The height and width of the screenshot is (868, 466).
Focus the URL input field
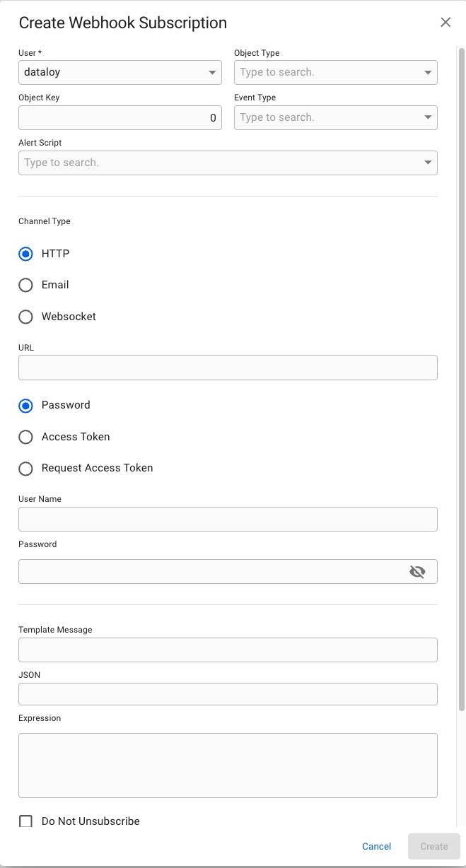pyautogui.click(x=228, y=368)
